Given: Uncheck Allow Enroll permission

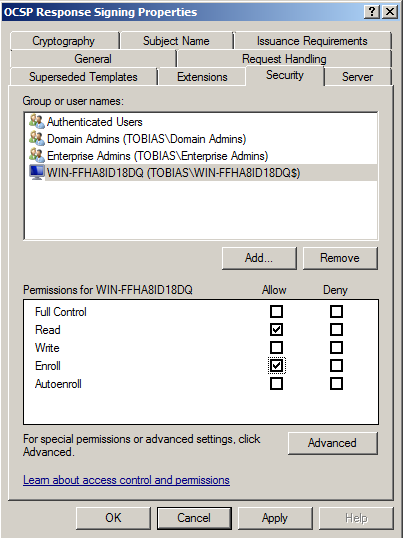Looking at the screenshot, I should point(276,366).
